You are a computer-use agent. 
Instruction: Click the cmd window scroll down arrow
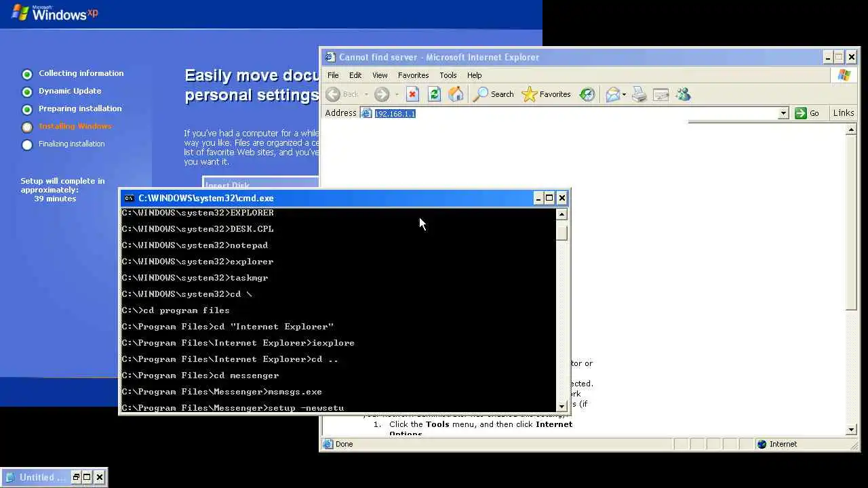tap(561, 406)
